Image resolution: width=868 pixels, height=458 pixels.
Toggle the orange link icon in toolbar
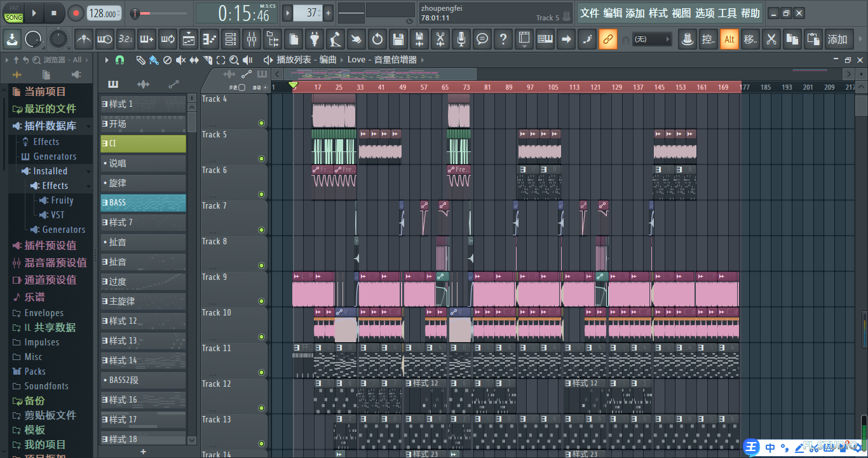608,39
